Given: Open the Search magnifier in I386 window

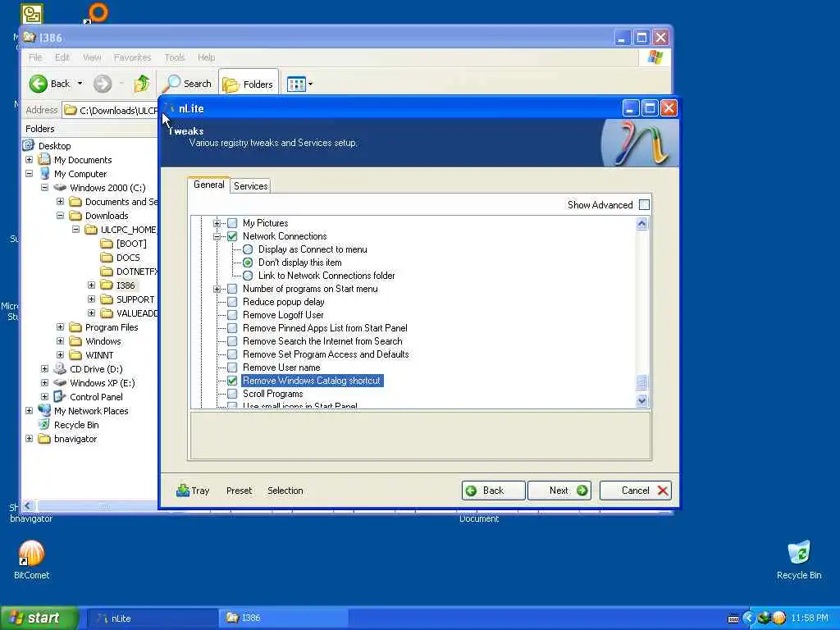Looking at the screenshot, I should 172,84.
